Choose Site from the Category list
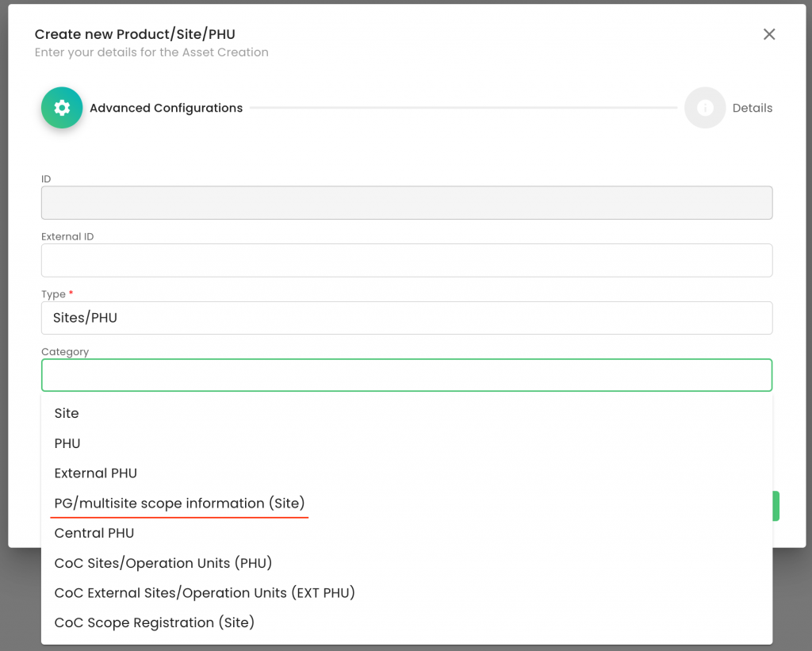The height and width of the screenshot is (651, 812). click(x=67, y=413)
